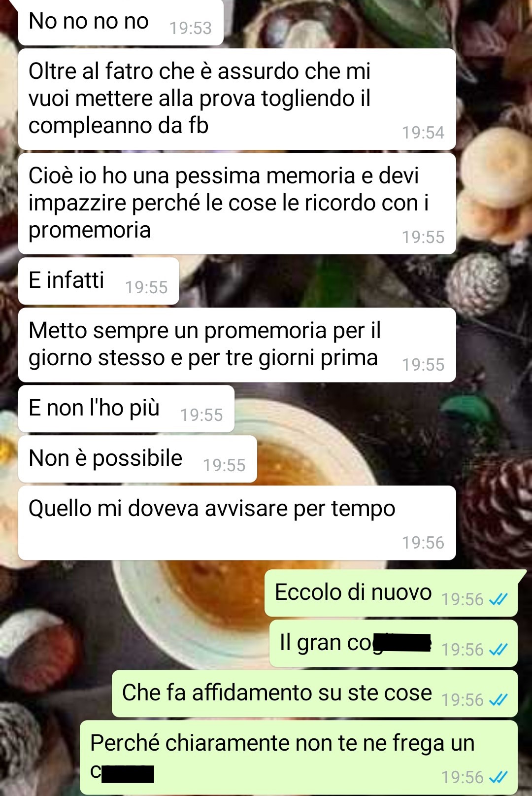Click read receipt ticks on 'Che fa affidamento' message
The image size is (532, 796).
click(x=498, y=700)
